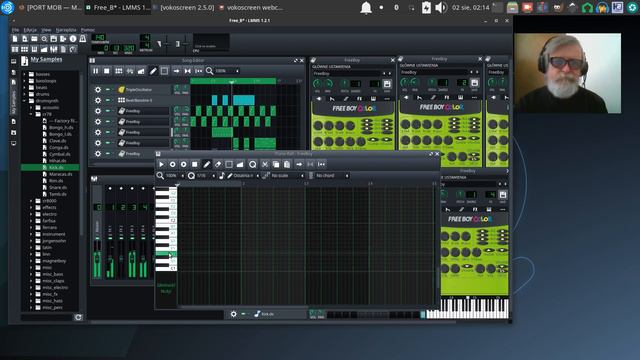Open the View menu

[47, 30]
